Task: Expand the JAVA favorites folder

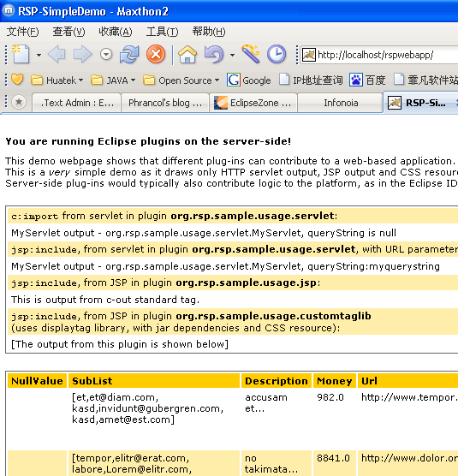Action: click(x=113, y=80)
